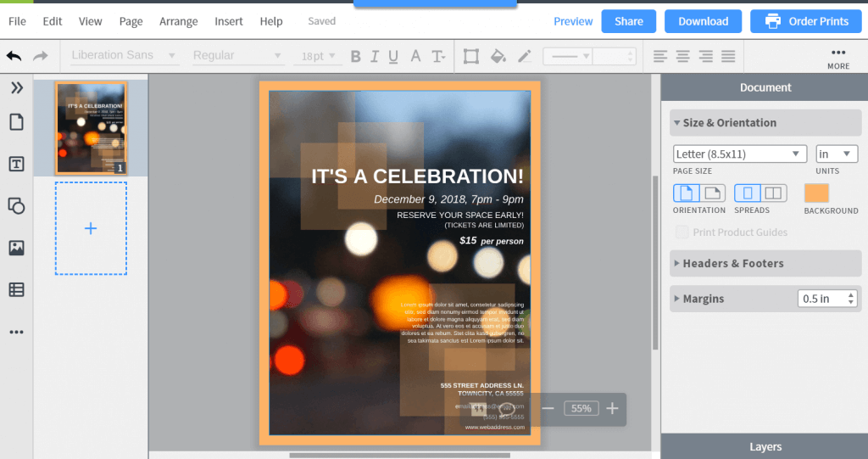The image size is (868, 459).
Task: Click the line width stepper field
Action: pos(614,56)
